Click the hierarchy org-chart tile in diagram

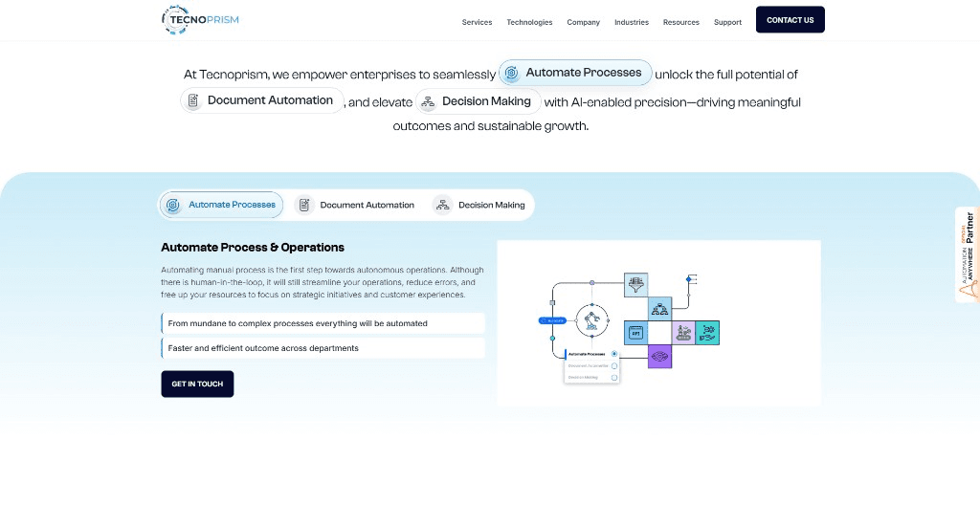point(659,308)
